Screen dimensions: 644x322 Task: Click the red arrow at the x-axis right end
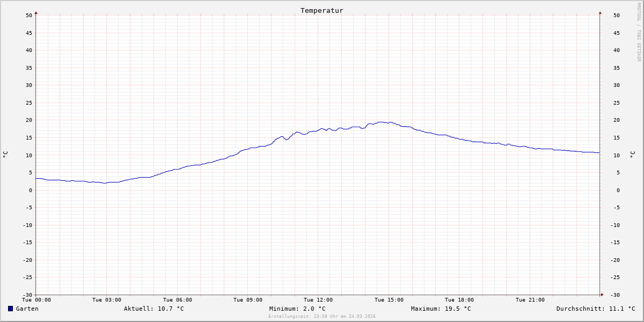pyautogui.click(x=602, y=295)
